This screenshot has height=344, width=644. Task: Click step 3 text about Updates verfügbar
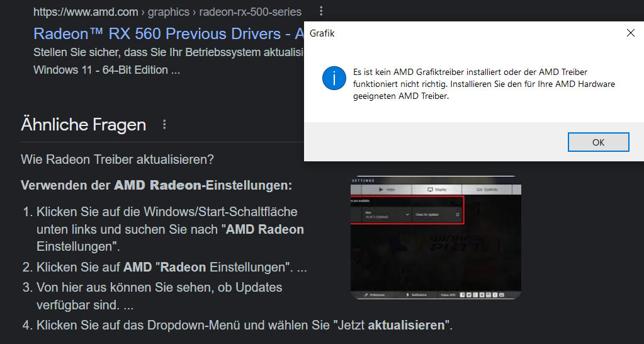point(159,296)
